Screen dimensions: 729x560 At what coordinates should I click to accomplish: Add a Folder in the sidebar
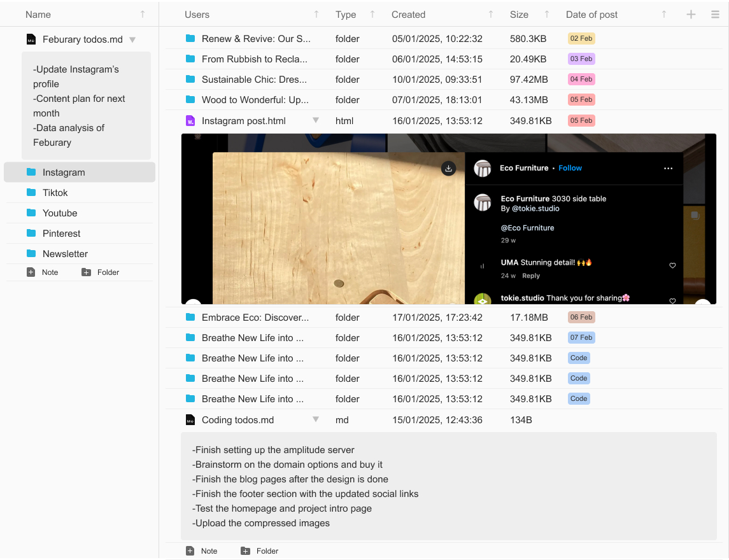click(101, 272)
